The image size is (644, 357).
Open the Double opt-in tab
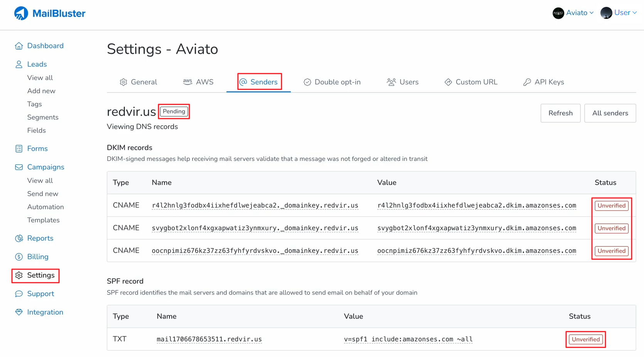(332, 82)
